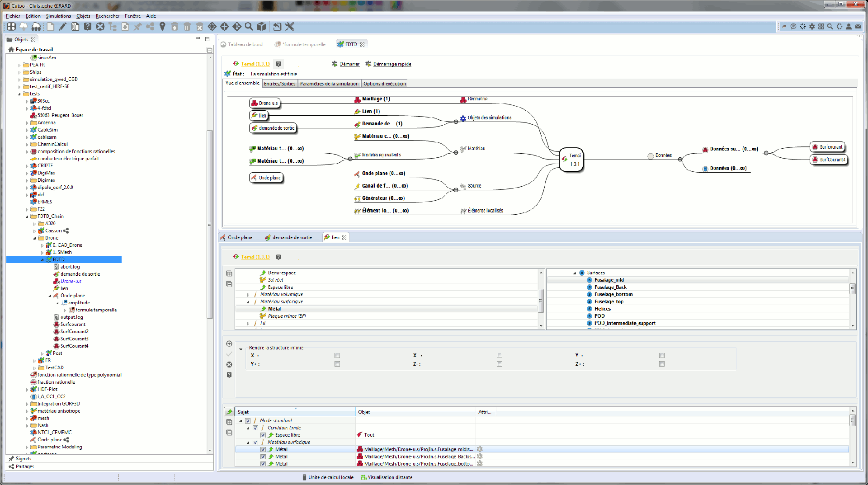Click the Démarrer link
The width and height of the screenshot is (868, 485).
tap(349, 64)
